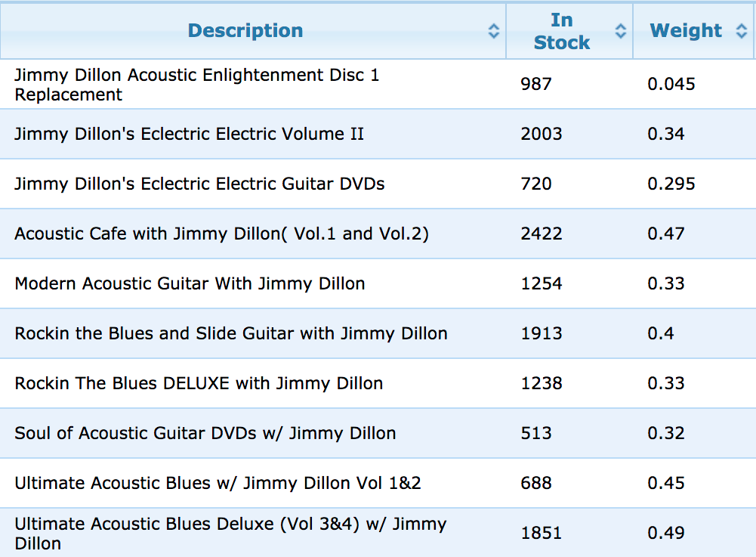Select Eclectric Electric Guitar DVDs row
Image resolution: width=756 pixels, height=557 pixels.
click(378, 184)
